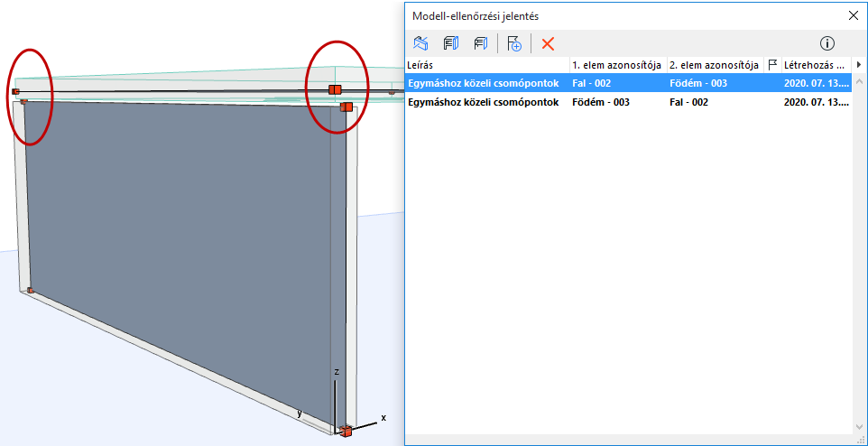The width and height of the screenshot is (868, 446).
Task: Click the date cell of the highlighted row
Action: point(816,84)
